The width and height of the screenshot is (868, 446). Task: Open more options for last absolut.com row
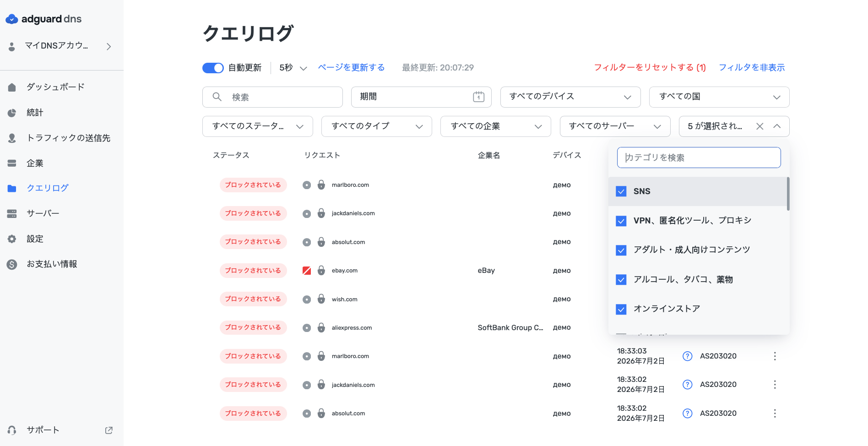[775, 413]
